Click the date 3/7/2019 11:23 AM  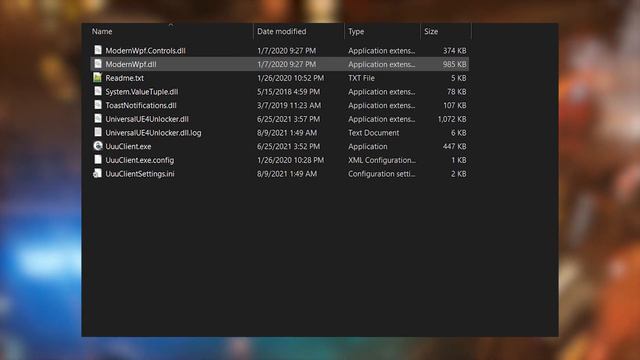coord(289,105)
